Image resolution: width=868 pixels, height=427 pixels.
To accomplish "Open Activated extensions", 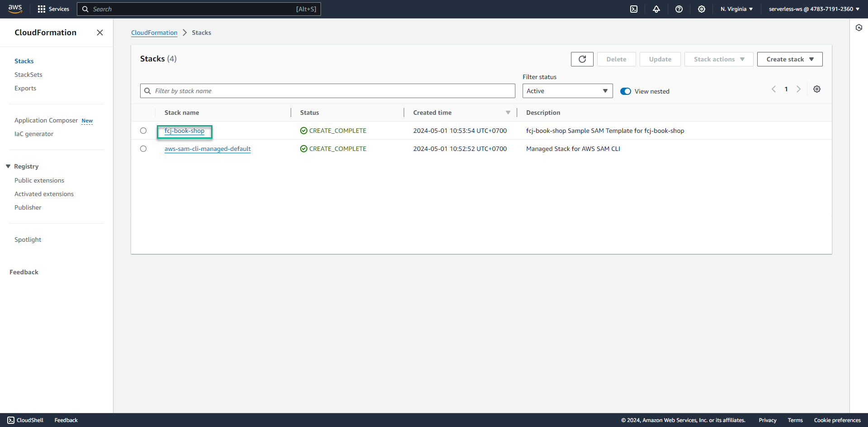I will 44,194.
